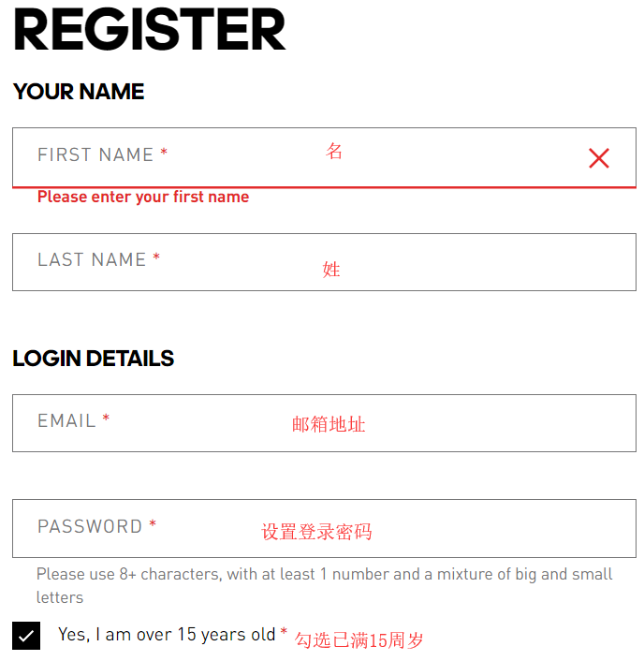644x661 pixels.
Task: Click the REGISTER page heading
Action: [150, 30]
